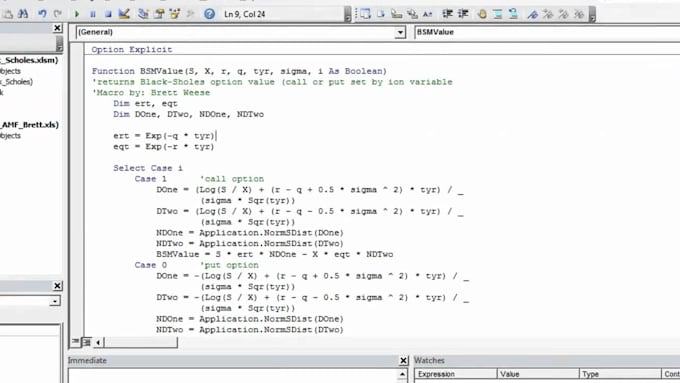Toggle Breakpoint with hand icon
The height and width of the screenshot is (383, 680).
[482, 14]
